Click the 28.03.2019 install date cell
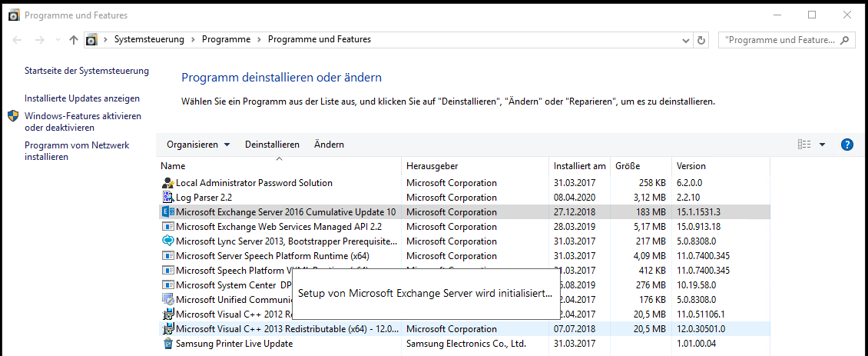Image resolution: width=868 pixels, height=356 pixels. coord(575,227)
